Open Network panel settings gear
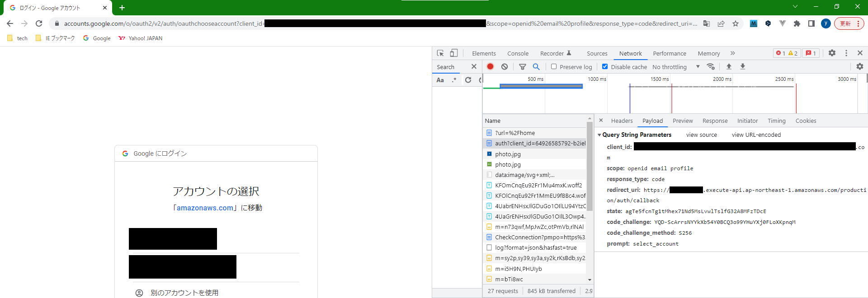This screenshot has width=868, height=298. pyautogui.click(x=860, y=66)
